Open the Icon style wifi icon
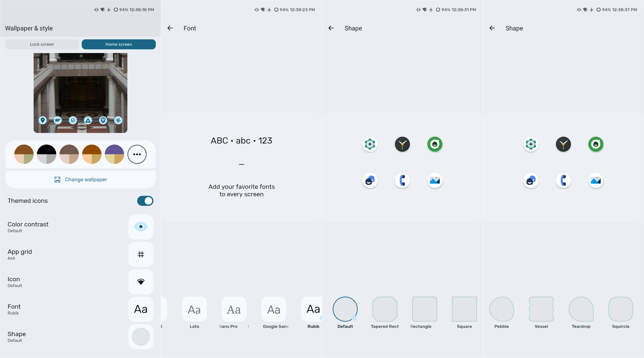 coord(141,282)
